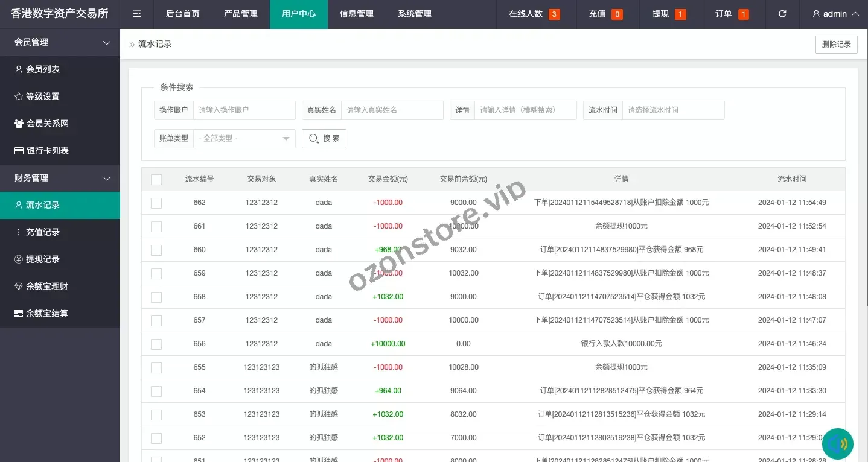Open 等级设置 star icon item

click(42, 97)
